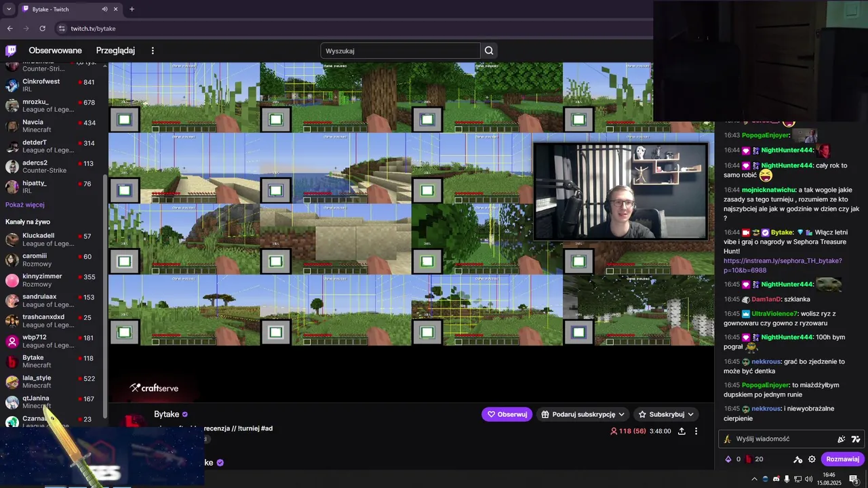Image resolution: width=868 pixels, height=488 pixels.
Task: Click the search magnifier button
Action: [489, 51]
